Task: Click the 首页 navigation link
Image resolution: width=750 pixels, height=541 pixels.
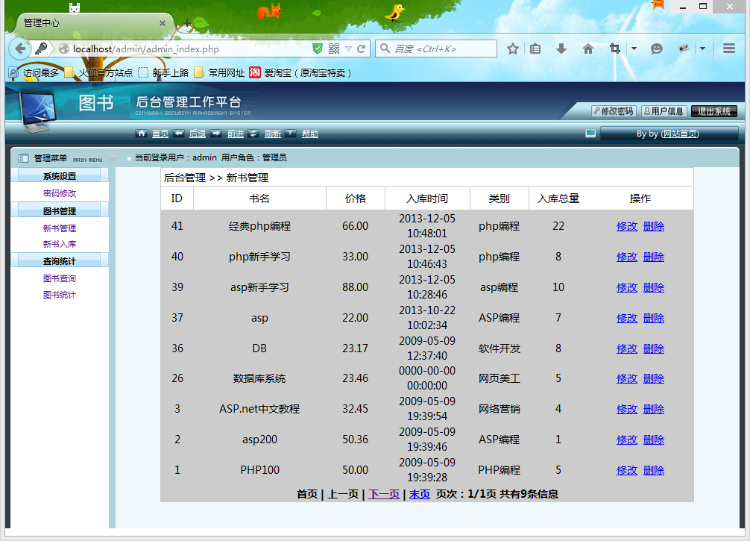Action: 160,133
